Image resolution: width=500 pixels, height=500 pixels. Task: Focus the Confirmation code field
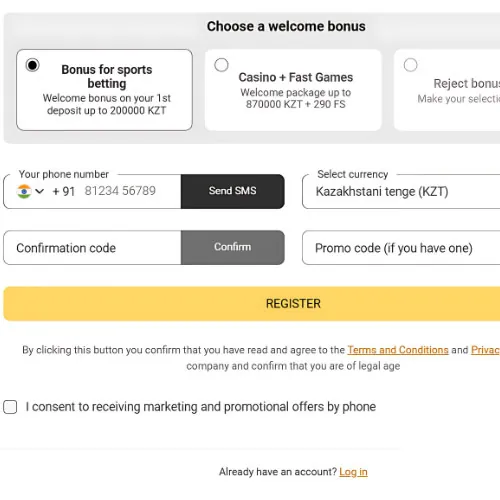point(92,248)
